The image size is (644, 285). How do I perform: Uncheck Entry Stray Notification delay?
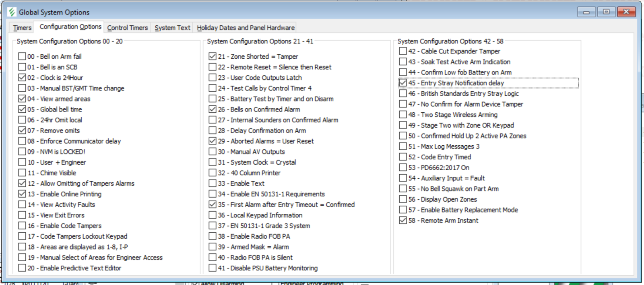click(403, 83)
